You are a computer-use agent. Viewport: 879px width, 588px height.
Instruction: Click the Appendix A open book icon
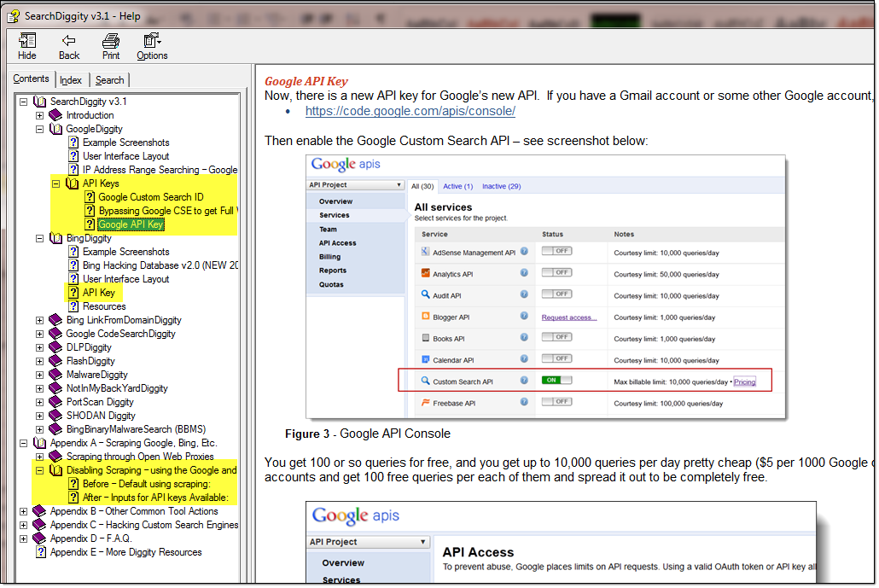(x=40, y=444)
